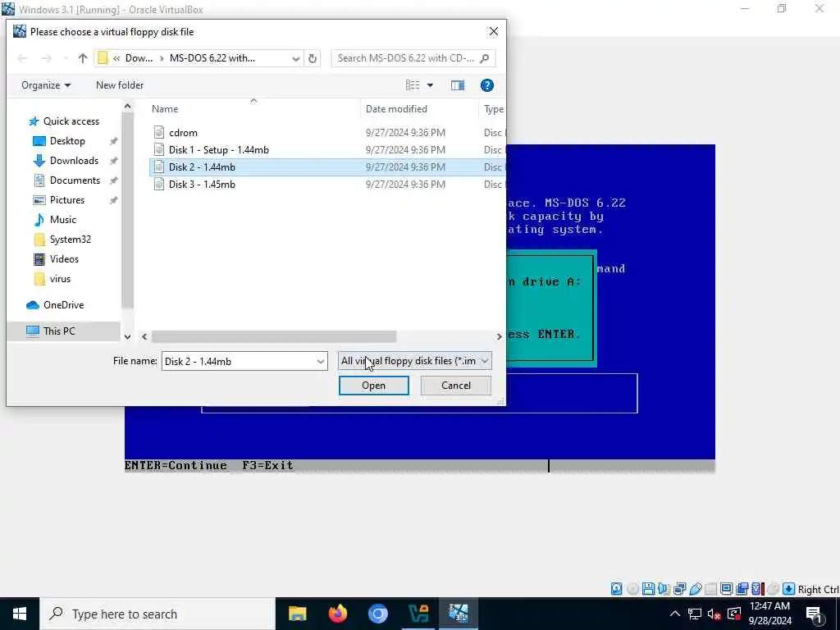Click the optical drive indicator in VirtualBox status bar
The width and height of the screenshot is (840, 630).
(x=632, y=589)
